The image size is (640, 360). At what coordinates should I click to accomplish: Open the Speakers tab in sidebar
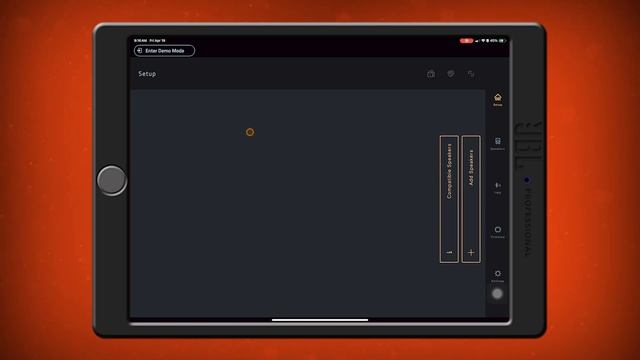point(498,144)
